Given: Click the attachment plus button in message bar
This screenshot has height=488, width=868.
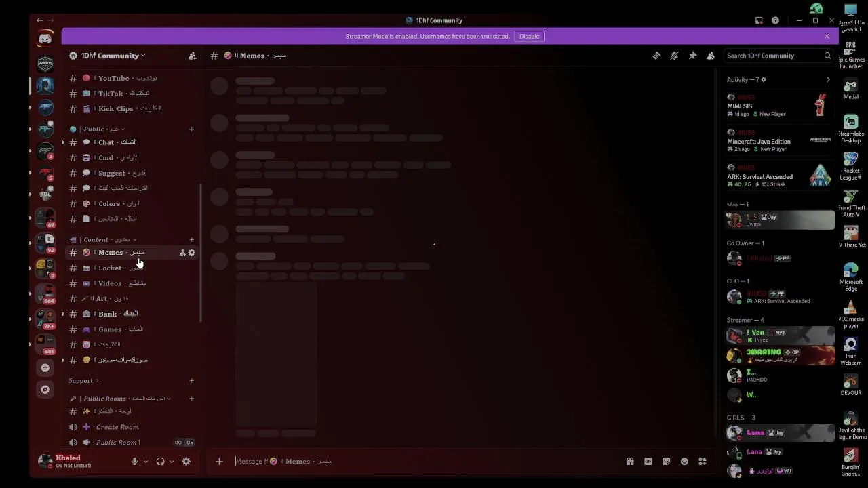Looking at the screenshot, I should coord(219,462).
